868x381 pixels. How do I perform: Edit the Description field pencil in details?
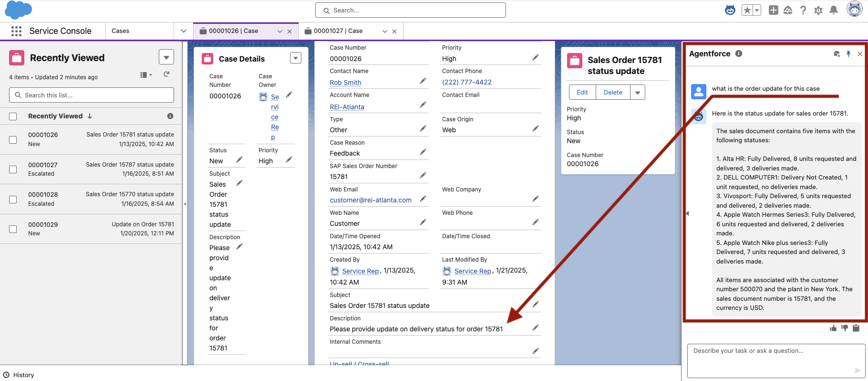536,328
